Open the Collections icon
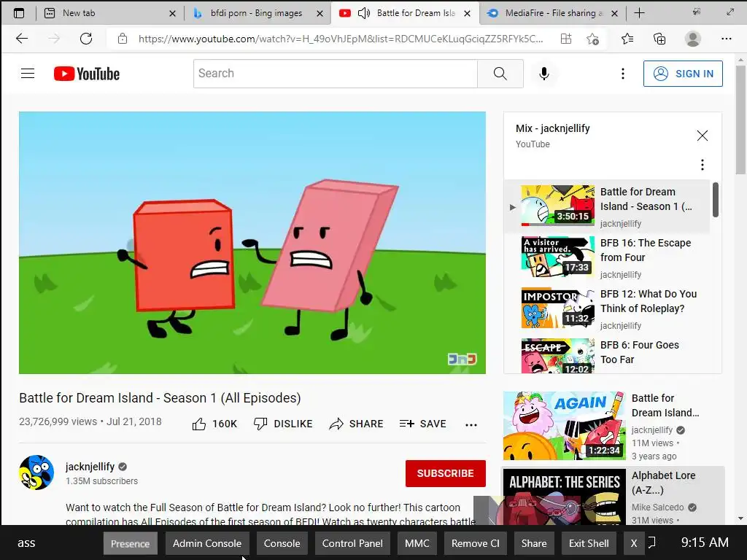747x560 pixels. tap(659, 39)
